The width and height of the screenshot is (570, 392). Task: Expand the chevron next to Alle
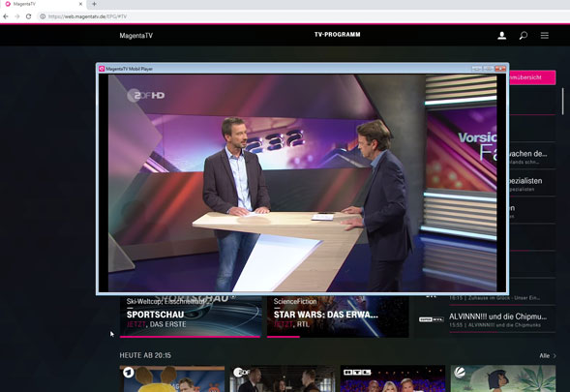pos(555,355)
